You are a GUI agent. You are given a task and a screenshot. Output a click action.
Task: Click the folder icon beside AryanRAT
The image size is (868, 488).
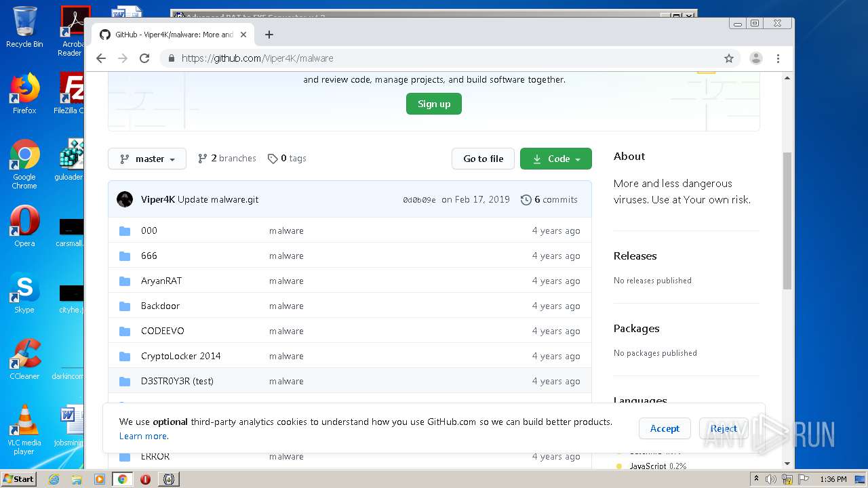point(125,281)
